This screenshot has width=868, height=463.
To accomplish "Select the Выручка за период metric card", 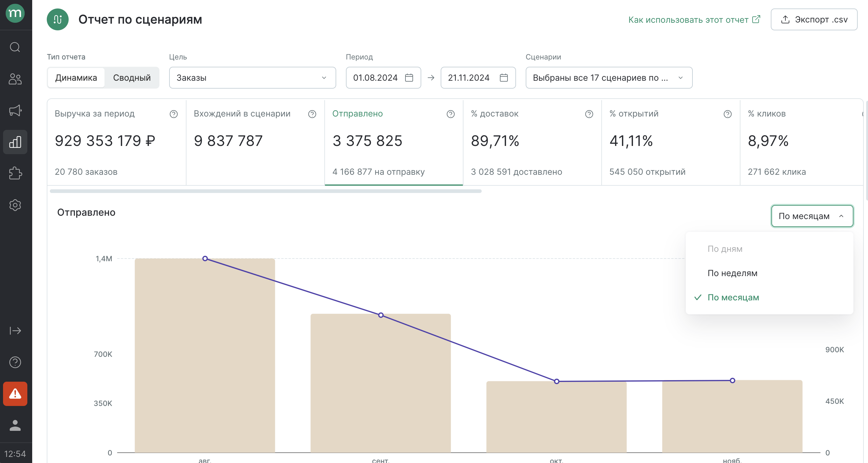I will pos(117,142).
